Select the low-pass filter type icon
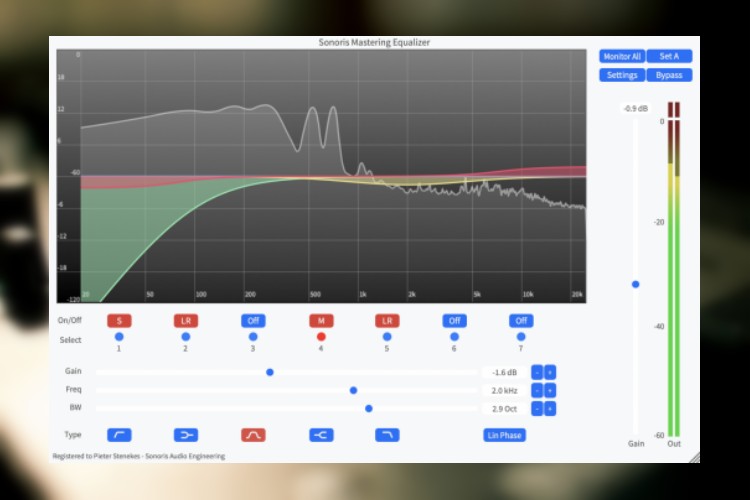 [387, 435]
